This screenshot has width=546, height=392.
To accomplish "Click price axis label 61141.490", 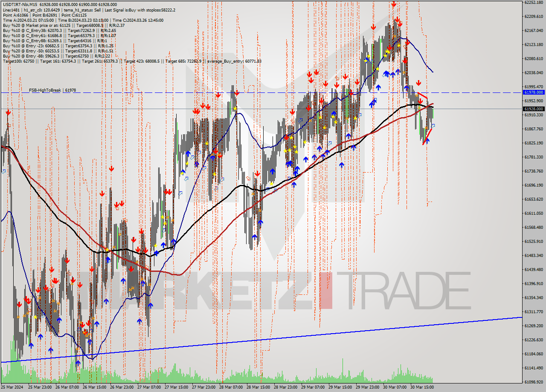I will (x=534, y=368).
